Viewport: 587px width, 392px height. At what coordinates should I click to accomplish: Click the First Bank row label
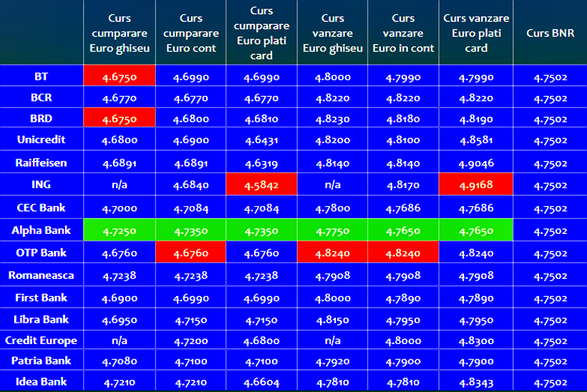point(42,298)
